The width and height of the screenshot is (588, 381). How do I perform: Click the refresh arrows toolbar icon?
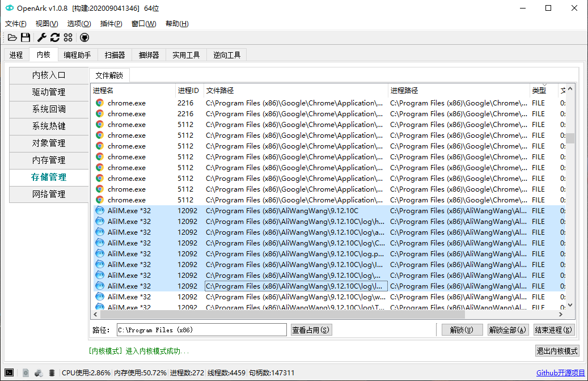point(55,37)
